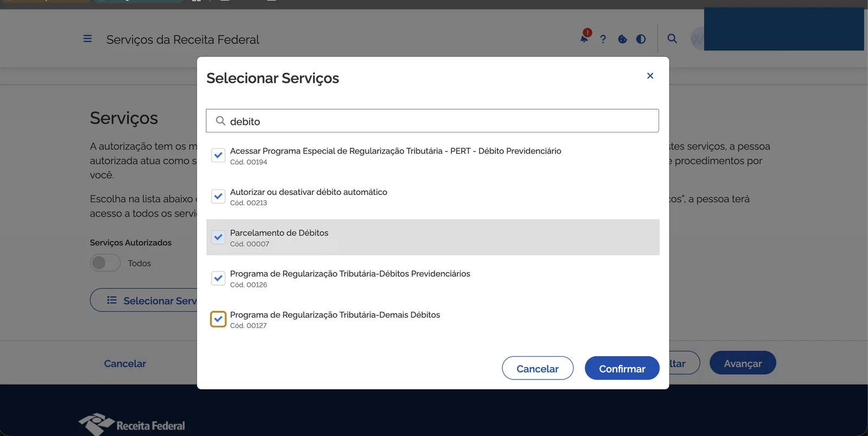Click 'Cód. 00194' text

tap(248, 162)
